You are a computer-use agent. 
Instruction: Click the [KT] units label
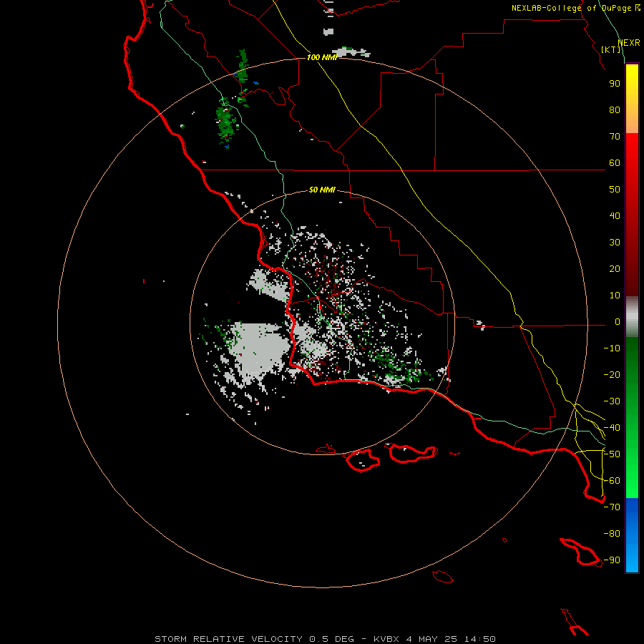(x=611, y=49)
